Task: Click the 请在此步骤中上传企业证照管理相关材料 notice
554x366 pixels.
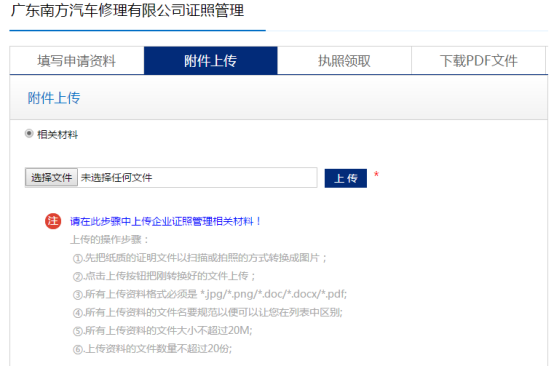Action: pyautogui.click(x=165, y=222)
